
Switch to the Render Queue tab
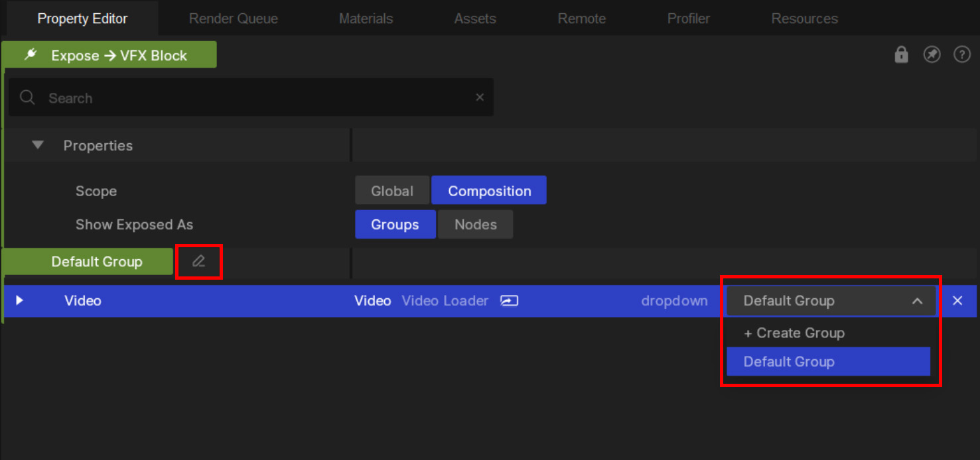233,19
